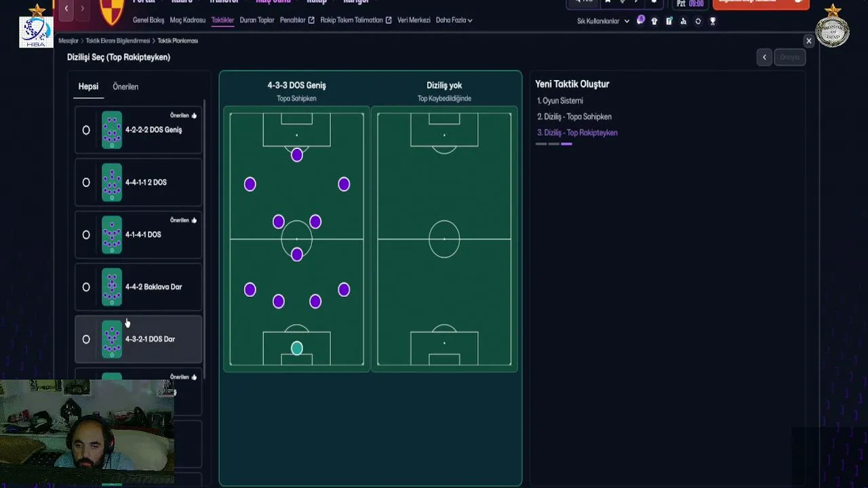Select the 4-2-2-2 DOS Geniş radio button
Viewport: 868px width, 488px height.
(x=86, y=130)
